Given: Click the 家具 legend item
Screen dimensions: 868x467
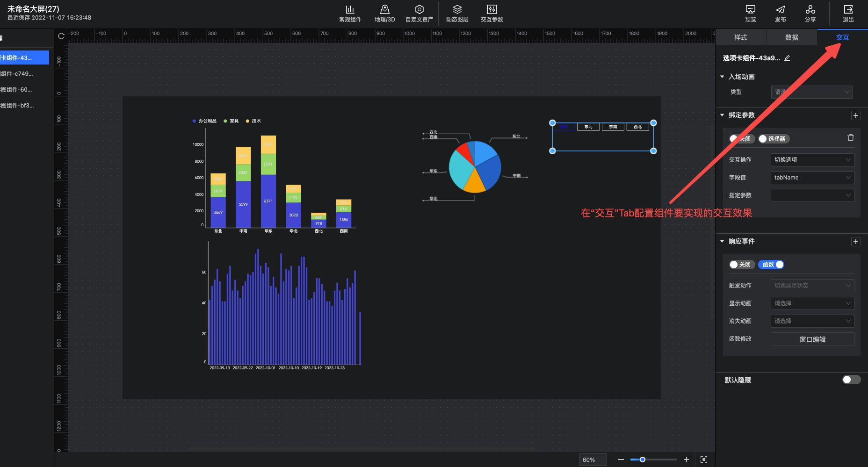Looking at the screenshot, I should pos(231,121).
